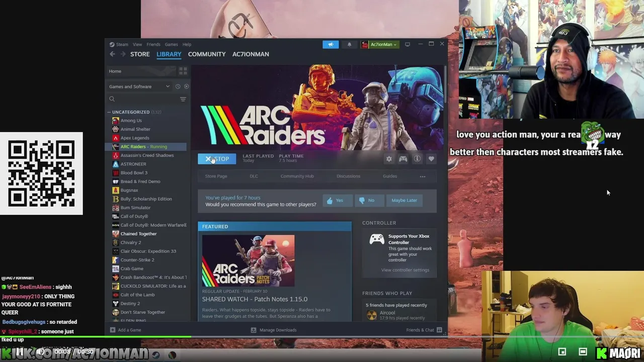Image resolution: width=644 pixels, height=362 pixels.
Task: Open the Friends menu
Action: coord(153,44)
